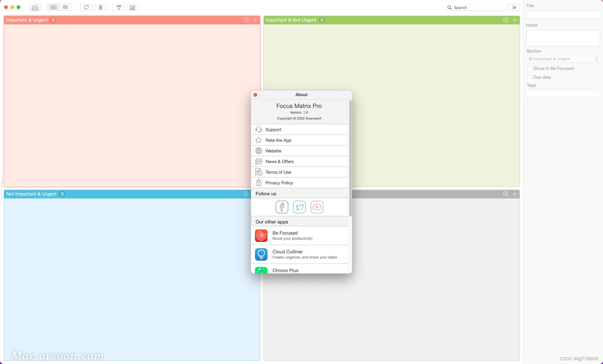Open the filter funnel tool
This screenshot has height=364, width=603.
click(119, 8)
